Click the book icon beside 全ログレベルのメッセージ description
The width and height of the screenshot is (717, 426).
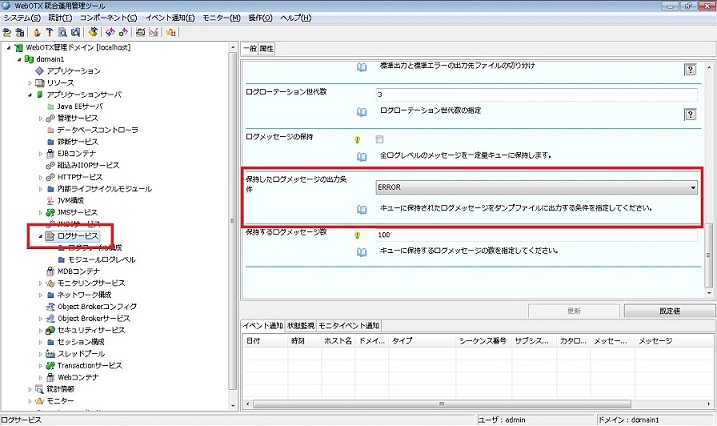[x=362, y=157]
